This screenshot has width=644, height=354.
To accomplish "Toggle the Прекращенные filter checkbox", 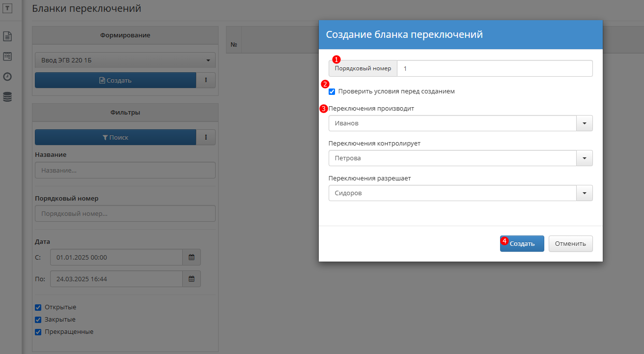I will (38, 332).
